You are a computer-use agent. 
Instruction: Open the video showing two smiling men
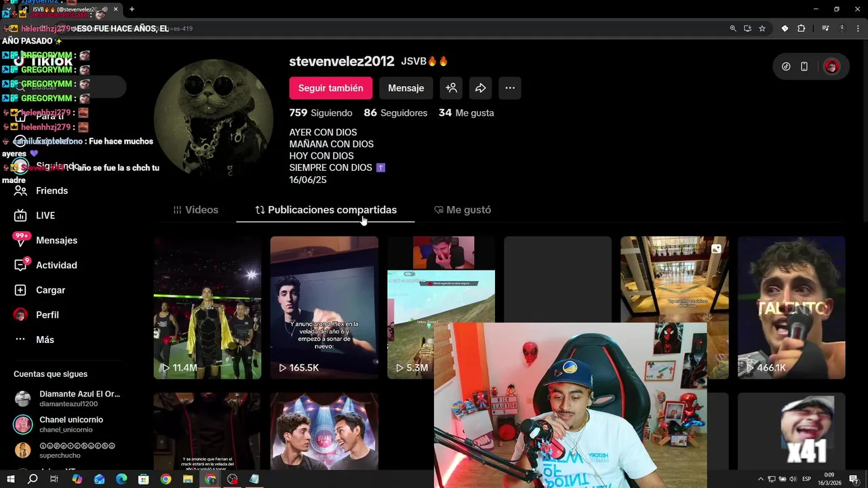point(324,431)
